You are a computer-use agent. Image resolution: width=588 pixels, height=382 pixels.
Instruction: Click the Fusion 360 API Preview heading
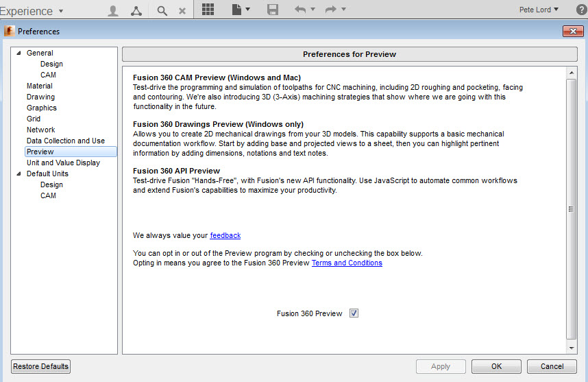pyautogui.click(x=176, y=170)
